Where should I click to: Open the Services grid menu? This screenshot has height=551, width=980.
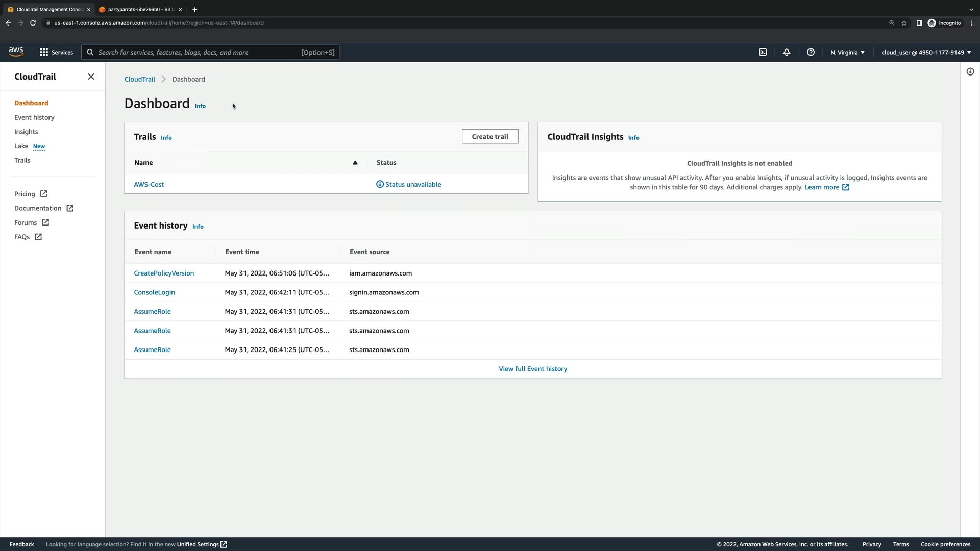[x=56, y=52]
